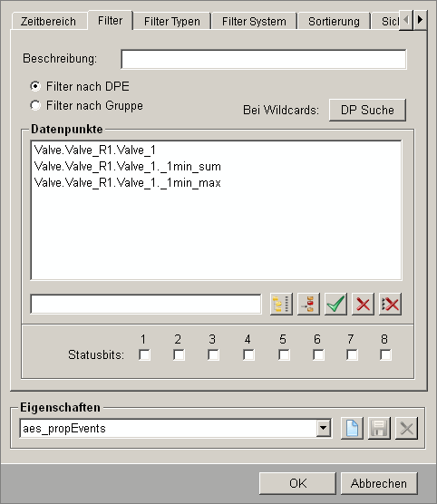Select Filter nach DPE radio button
This screenshot has width=437, height=504.
click(x=35, y=86)
